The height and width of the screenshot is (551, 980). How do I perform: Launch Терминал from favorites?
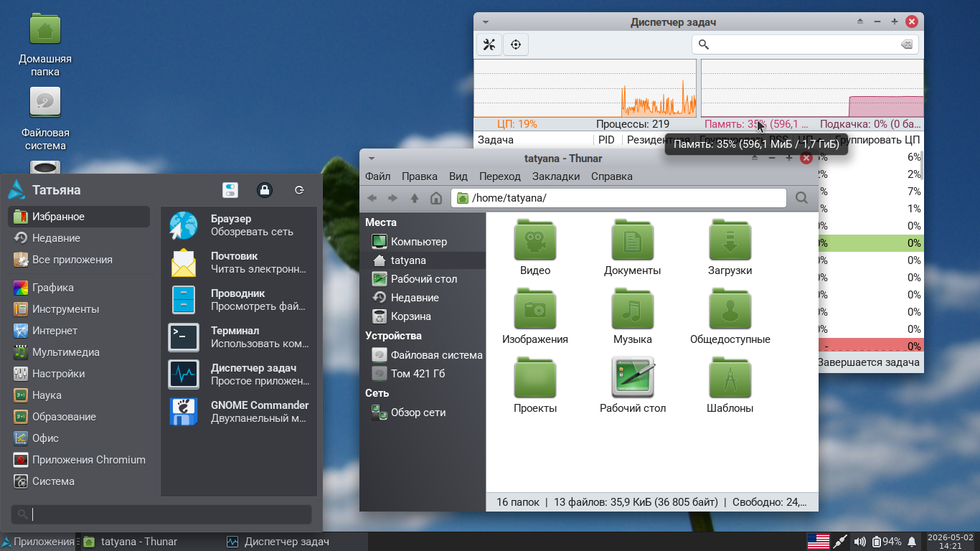(x=240, y=336)
